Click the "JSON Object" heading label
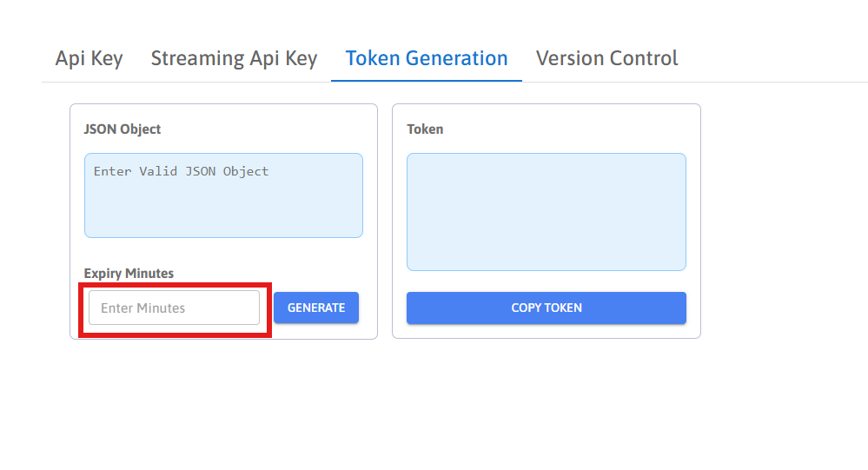Screen dimensions: 868x470 (123, 129)
